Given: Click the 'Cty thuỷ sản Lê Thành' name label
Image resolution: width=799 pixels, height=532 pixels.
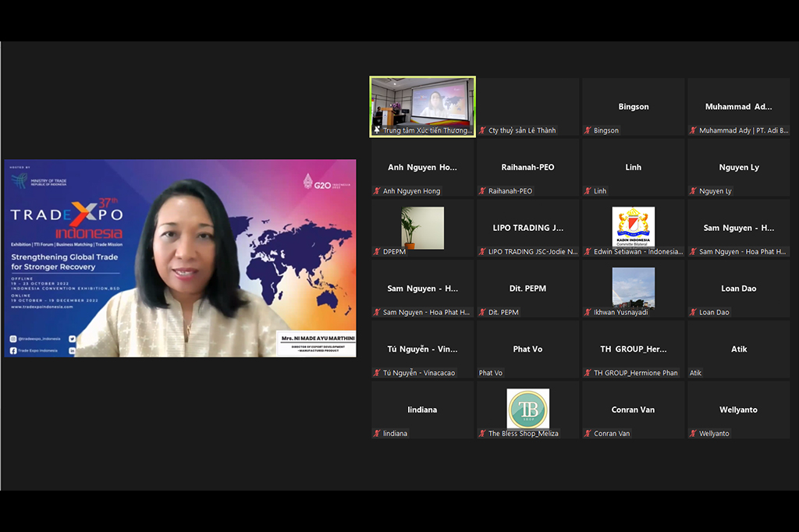Looking at the screenshot, I should point(522,130).
